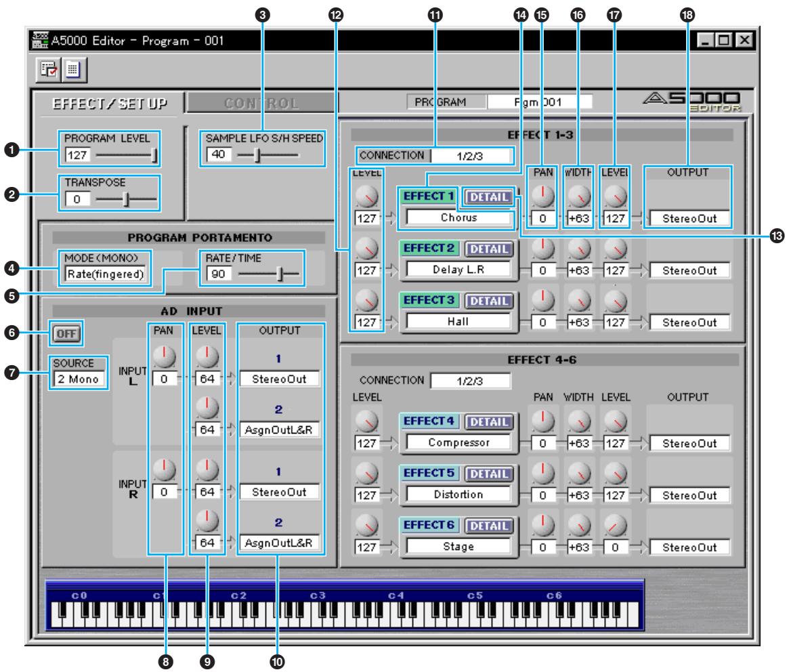The width and height of the screenshot is (789, 672).
Task: Select the EFFECT/SET UP tab
Action: [x=109, y=104]
